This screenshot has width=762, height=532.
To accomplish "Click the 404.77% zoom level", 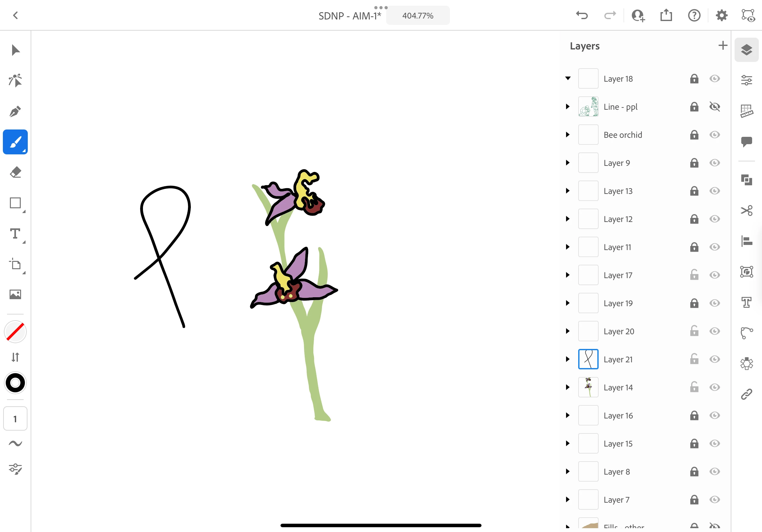I will coord(417,16).
